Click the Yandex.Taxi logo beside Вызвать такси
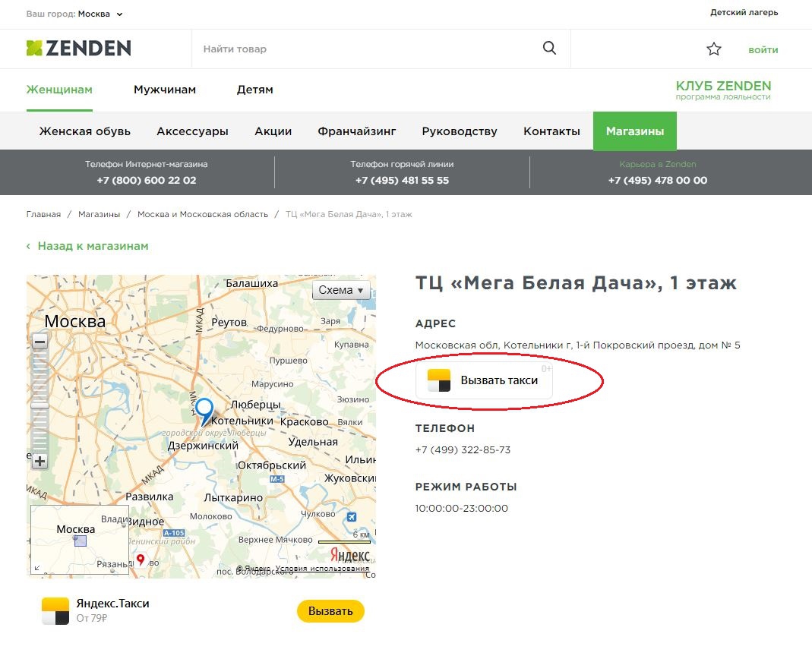The width and height of the screenshot is (812, 659). [438, 380]
